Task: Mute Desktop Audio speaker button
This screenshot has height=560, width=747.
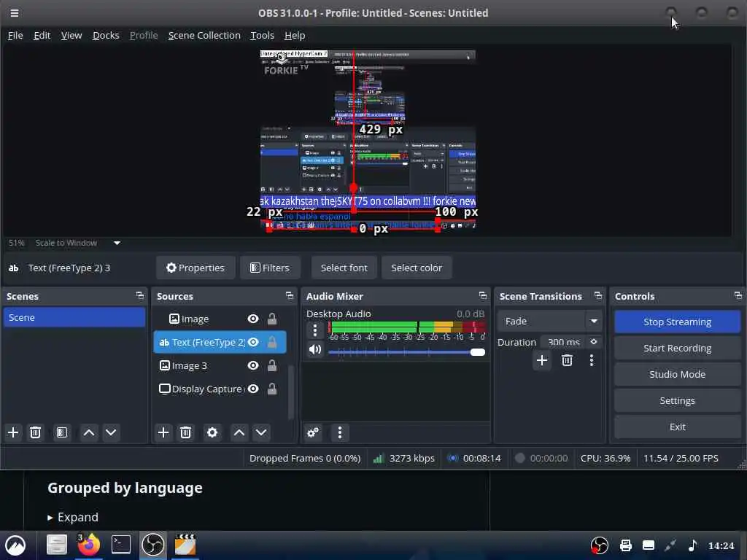Action: pyautogui.click(x=315, y=349)
